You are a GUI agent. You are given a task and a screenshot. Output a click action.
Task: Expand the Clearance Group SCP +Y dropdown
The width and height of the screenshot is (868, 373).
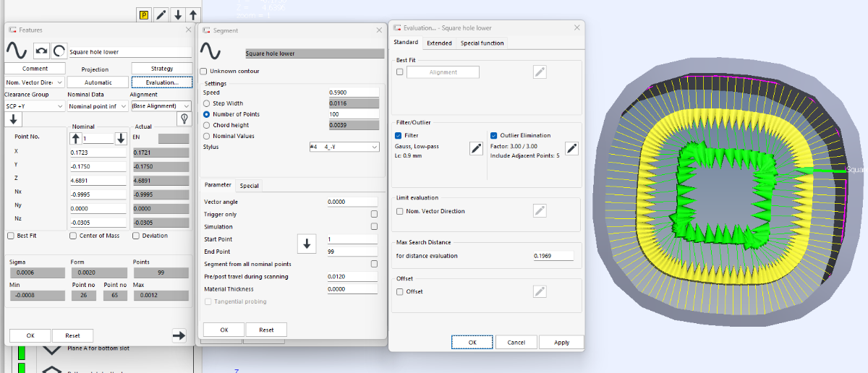34,106
